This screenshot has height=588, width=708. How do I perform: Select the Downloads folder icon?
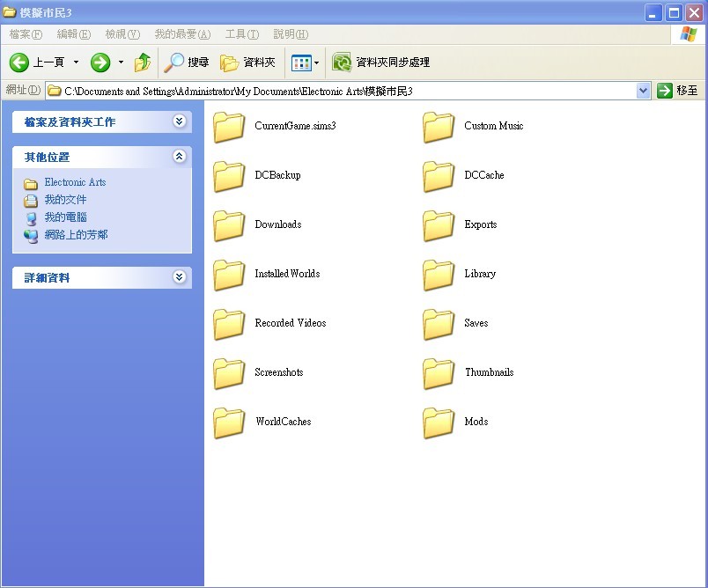click(229, 225)
